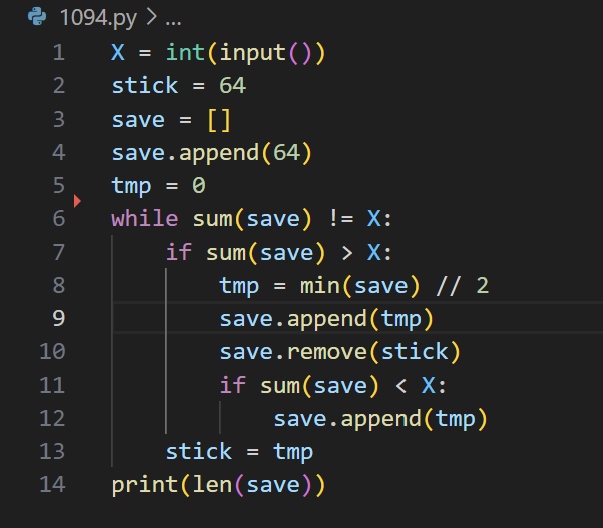Place cursor on the 'while' keyword
Image resolution: width=603 pixels, height=528 pixels.
[144, 219]
